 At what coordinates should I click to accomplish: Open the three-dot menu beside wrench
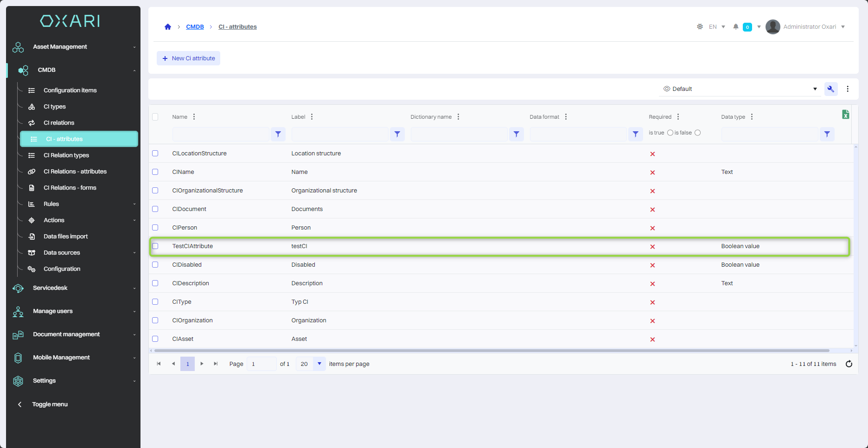pos(848,89)
